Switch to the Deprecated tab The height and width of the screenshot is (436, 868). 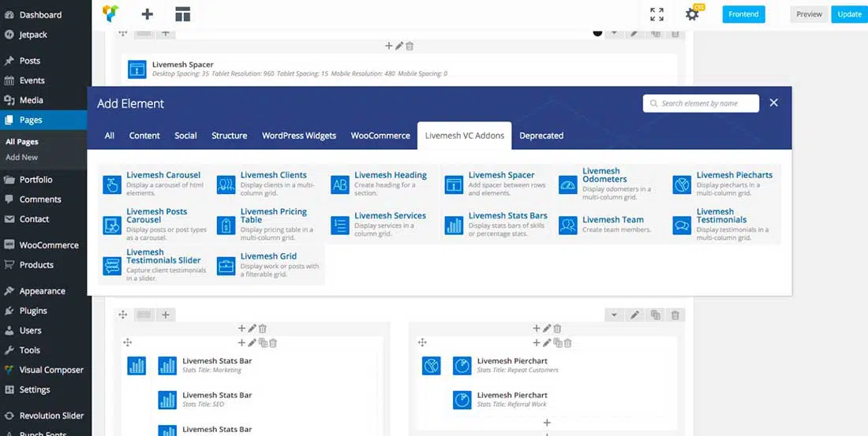(541, 136)
